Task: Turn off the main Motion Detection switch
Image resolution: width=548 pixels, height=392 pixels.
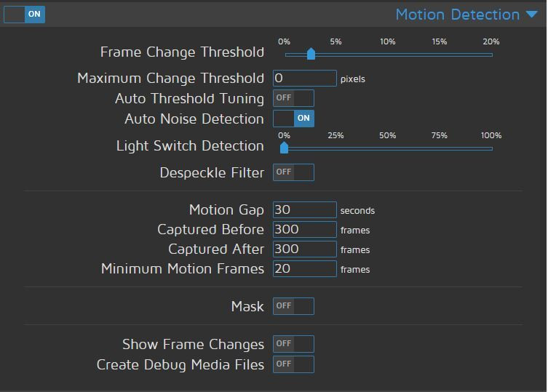Action: pyautogui.click(x=25, y=14)
